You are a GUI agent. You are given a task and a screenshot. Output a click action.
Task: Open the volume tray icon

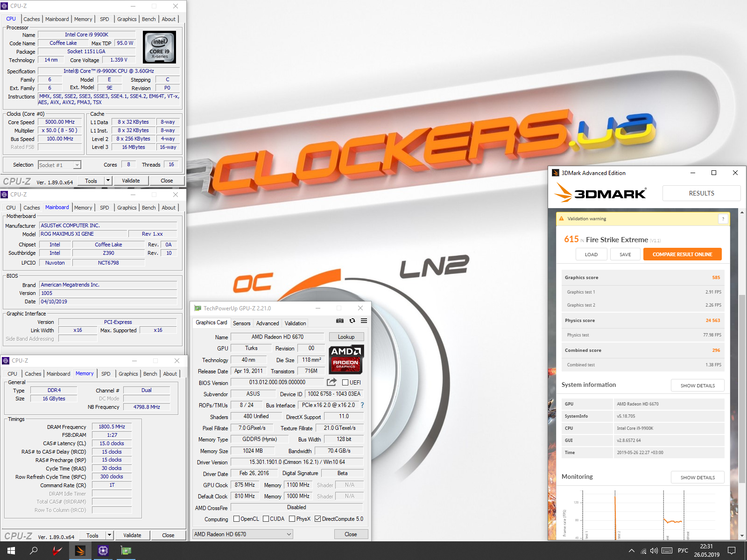pyautogui.click(x=654, y=551)
